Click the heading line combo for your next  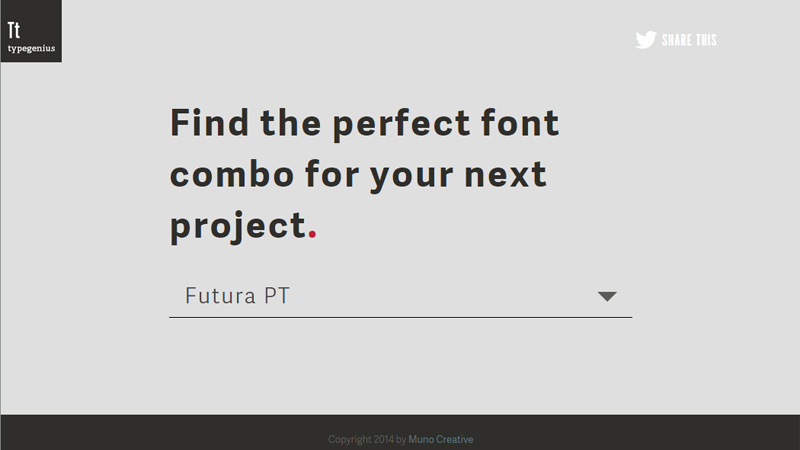358,176
